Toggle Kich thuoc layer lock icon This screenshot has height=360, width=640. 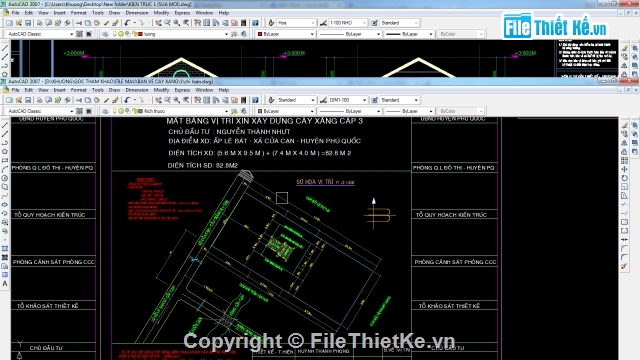click(x=134, y=111)
